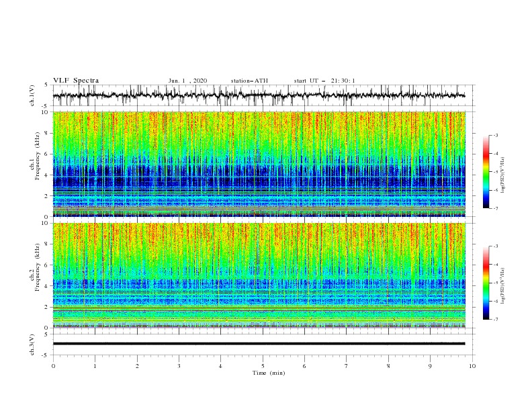Click the date text "Jun. 1 , 2020"
Image resolution: width=532 pixels, height=411 pixels.
(x=187, y=81)
